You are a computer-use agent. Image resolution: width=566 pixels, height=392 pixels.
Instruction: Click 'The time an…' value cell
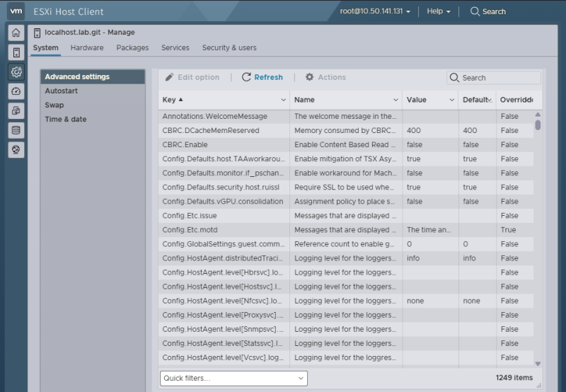coord(429,230)
